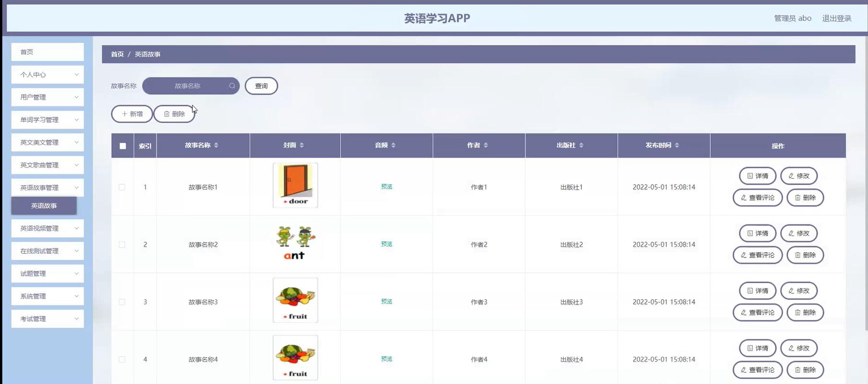Sort by 作者 column arrows
868x384 pixels.
(486, 145)
